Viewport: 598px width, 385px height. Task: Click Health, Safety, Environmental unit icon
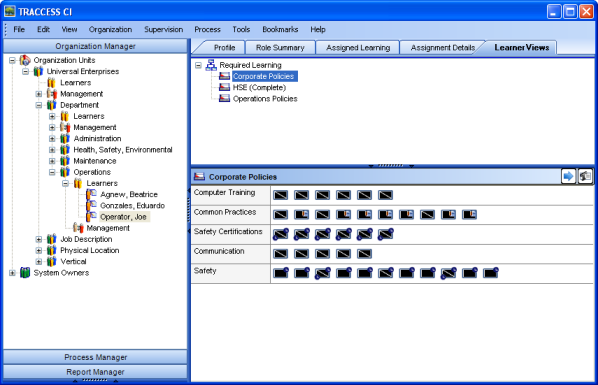65,150
